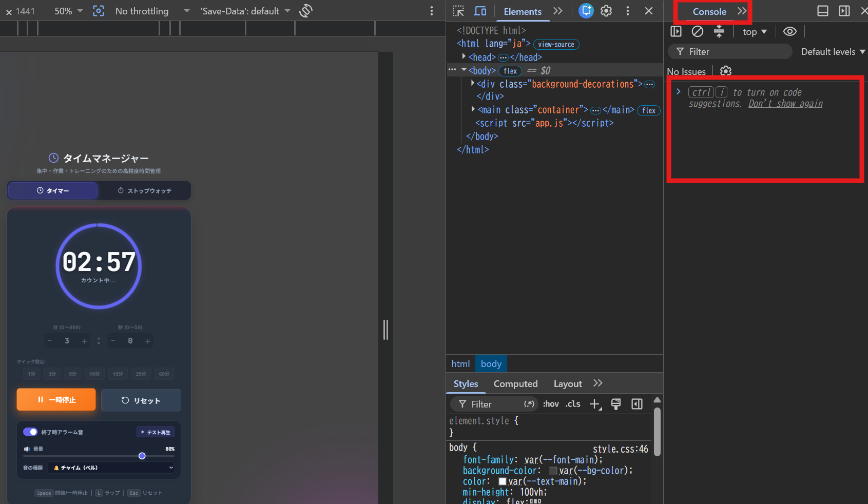The width and height of the screenshot is (868, 504).
Task: Open the color property white swatch
Action: click(503, 481)
